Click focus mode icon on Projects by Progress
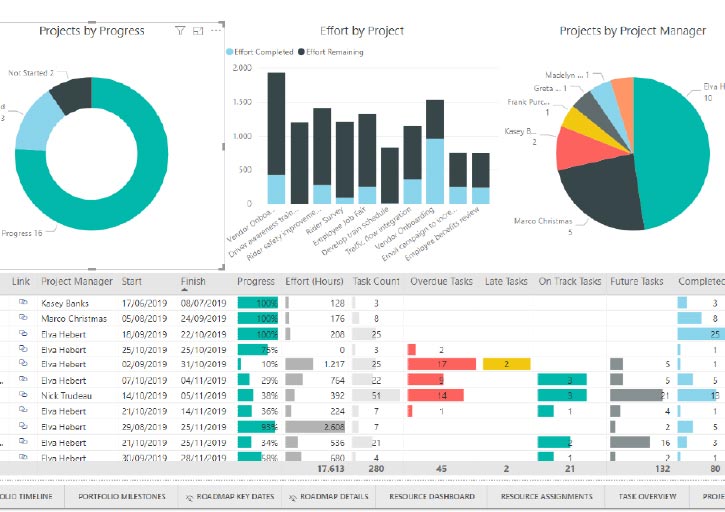Image resolution: width=725 pixels, height=512 pixels. (198, 32)
